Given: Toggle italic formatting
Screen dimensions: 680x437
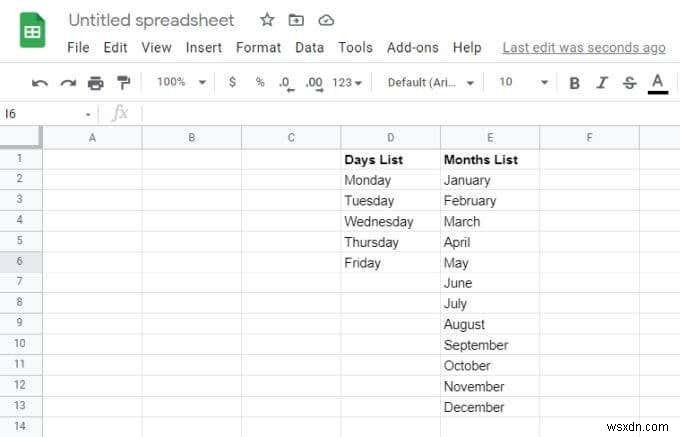Looking at the screenshot, I should (x=602, y=83).
